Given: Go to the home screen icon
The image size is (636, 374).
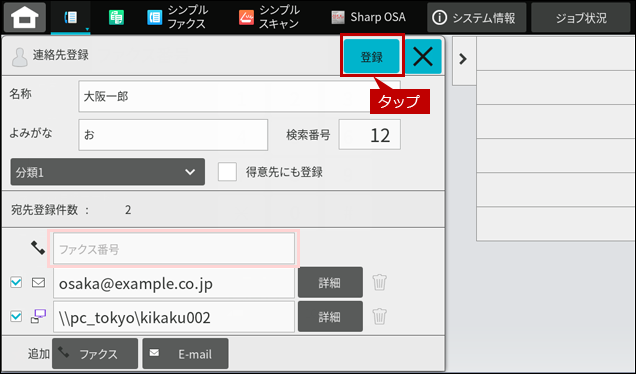Looking at the screenshot, I should tap(25, 17).
